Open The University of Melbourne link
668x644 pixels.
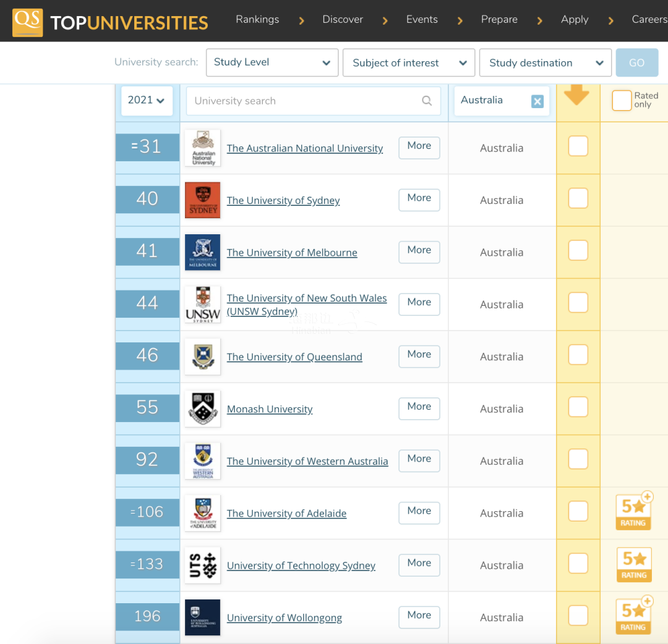pyautogui.click(x=292, y=252)
